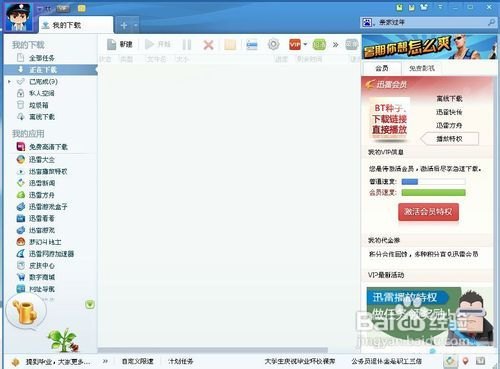The width and height of the screenshot is (500, 369).
Task: Click the 新建 new task button
Action: click(119, 44)
